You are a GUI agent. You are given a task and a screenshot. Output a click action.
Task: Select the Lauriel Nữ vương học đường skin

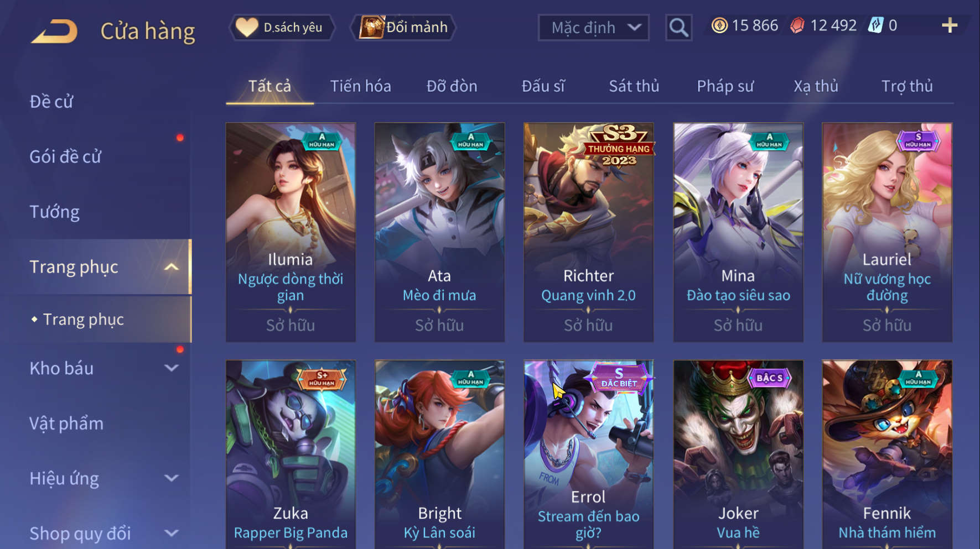click(887, 232)
